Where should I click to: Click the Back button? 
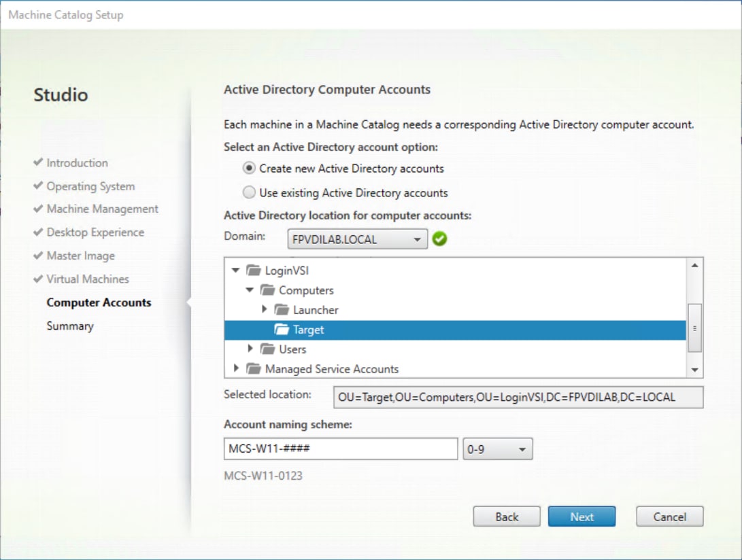507,517
